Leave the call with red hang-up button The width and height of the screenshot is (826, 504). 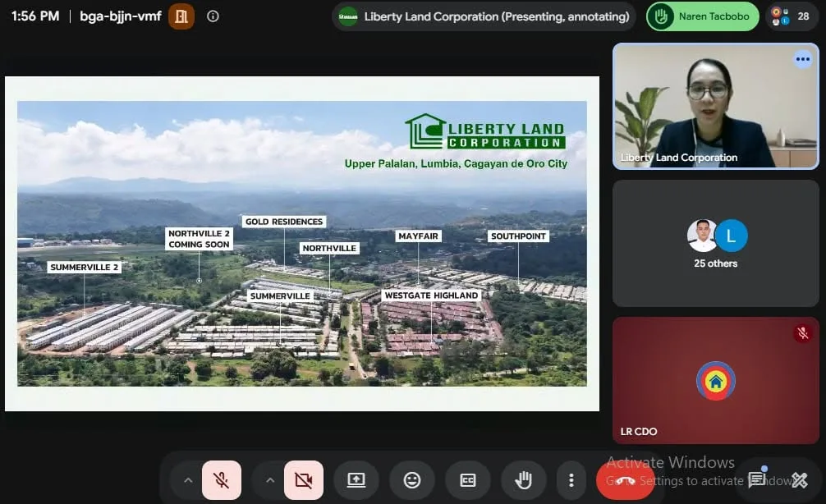click(626, 479)
